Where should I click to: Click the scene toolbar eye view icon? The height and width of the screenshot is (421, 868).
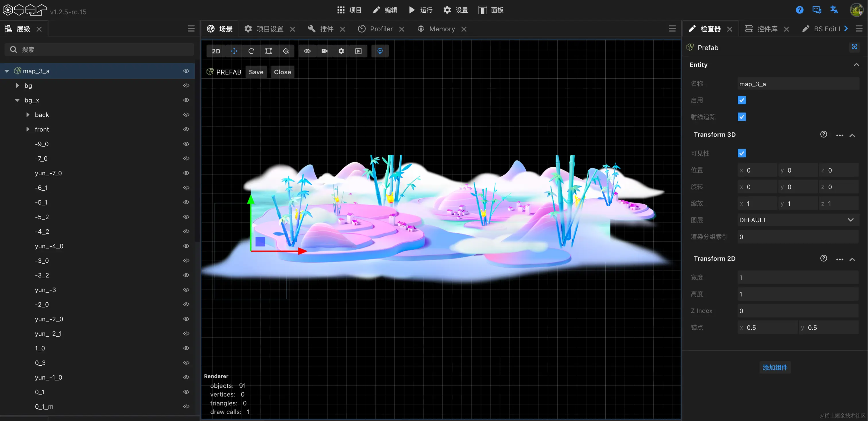307,51
